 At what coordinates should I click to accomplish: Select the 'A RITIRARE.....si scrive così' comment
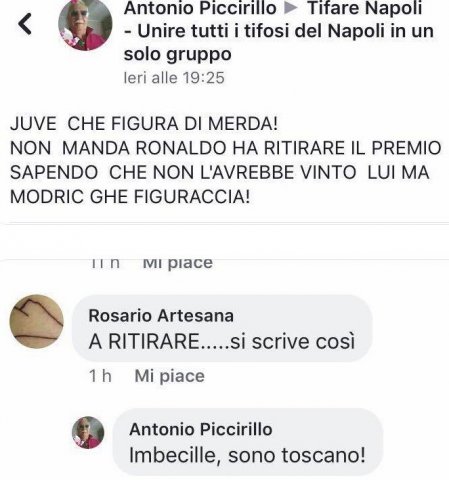(x=222, y=341)
